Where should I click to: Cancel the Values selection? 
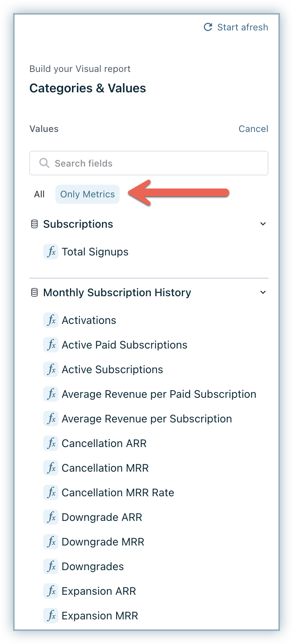[253, 129]
